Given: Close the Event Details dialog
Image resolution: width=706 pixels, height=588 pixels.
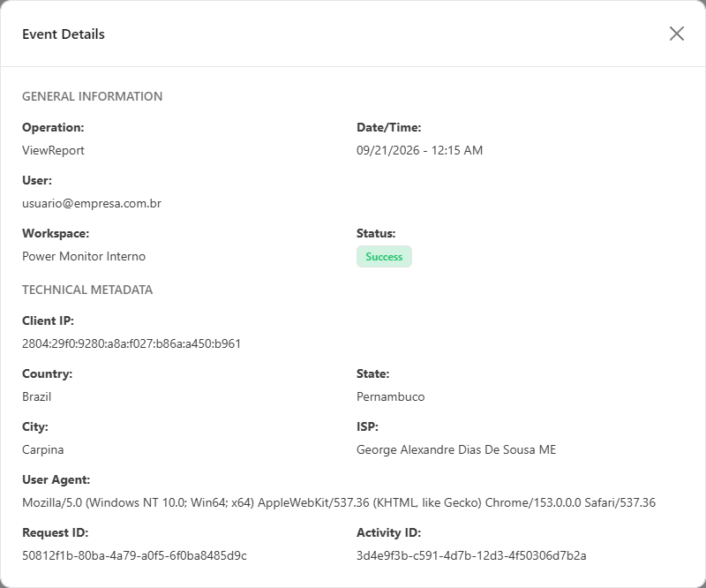Looking at the screenshot, I should click(676, 34).
